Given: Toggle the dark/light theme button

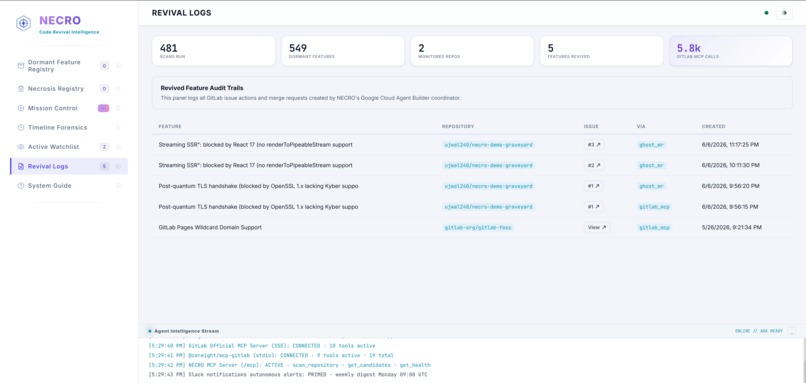Looking at the screenshot, I should tap(784, 13).
